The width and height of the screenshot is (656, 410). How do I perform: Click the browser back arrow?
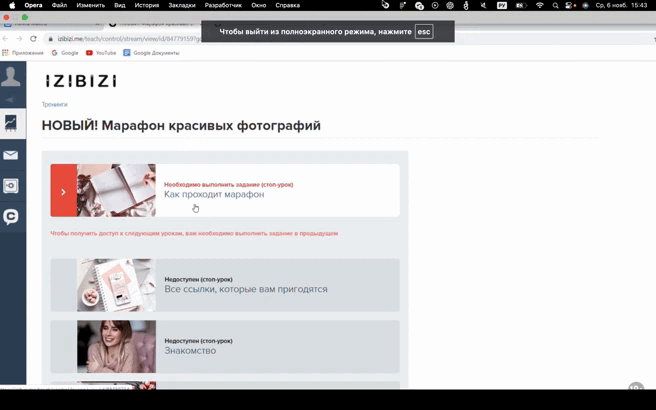[5, 38]
